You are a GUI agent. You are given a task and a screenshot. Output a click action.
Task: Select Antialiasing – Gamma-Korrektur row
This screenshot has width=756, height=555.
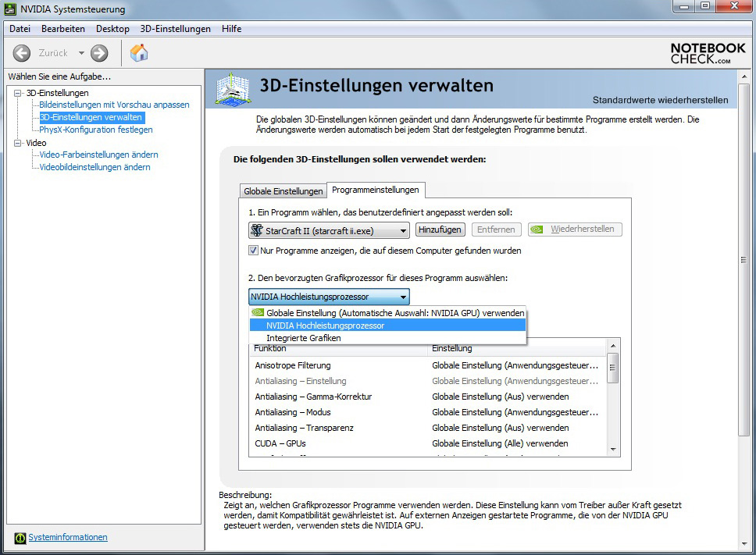click(x=428, y=397)
